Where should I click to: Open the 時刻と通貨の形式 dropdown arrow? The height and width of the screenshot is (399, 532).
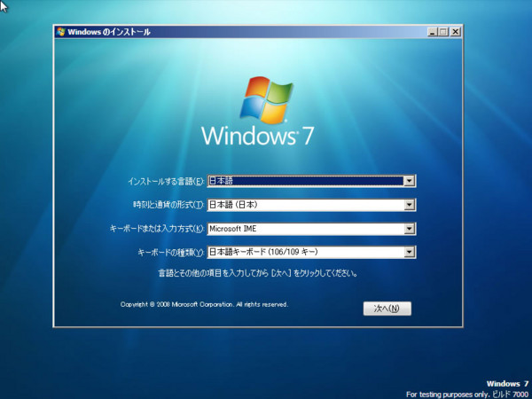pyautogui.click(x=409, y=205)
